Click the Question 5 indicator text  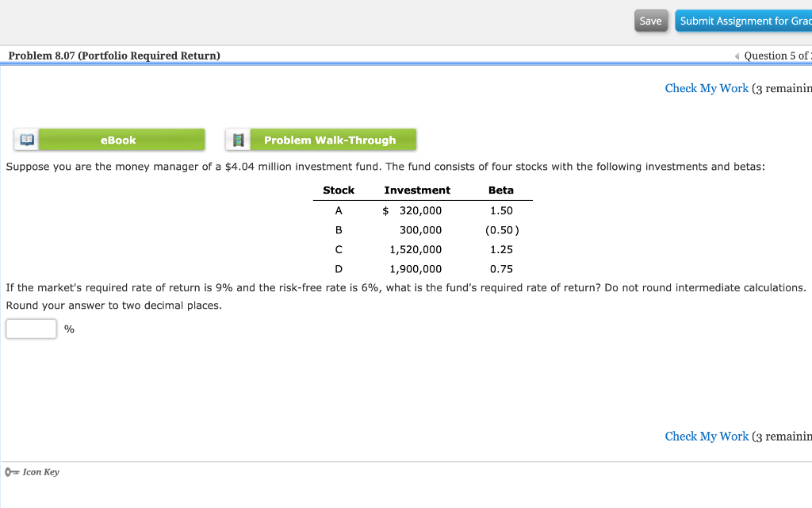coord(777,56)
